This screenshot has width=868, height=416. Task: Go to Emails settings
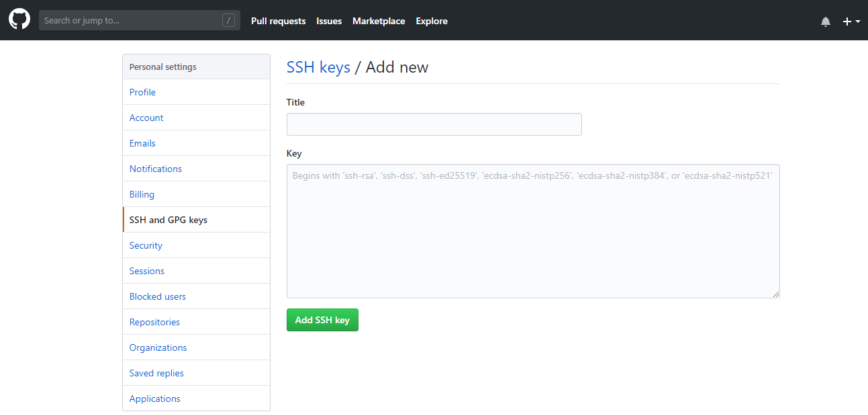tap(142, 143)
